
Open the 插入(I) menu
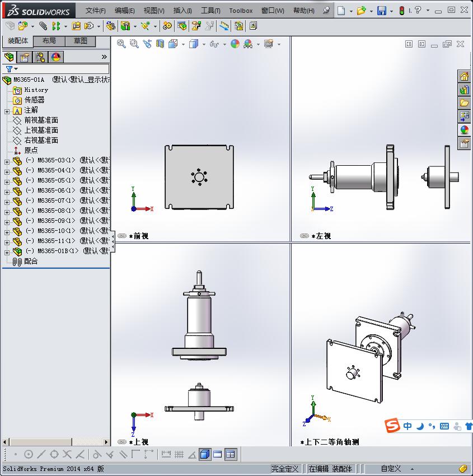(182, 11)
